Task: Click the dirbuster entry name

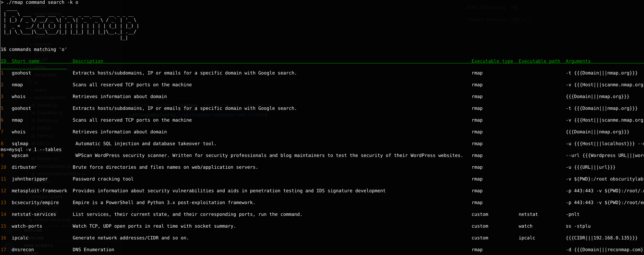Action: tap(24, 167)
